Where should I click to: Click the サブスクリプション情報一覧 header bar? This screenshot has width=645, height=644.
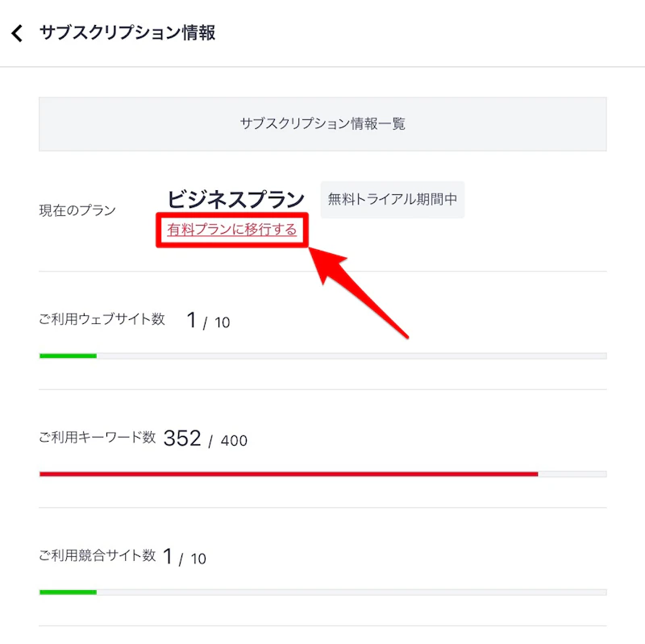(322, 124)
